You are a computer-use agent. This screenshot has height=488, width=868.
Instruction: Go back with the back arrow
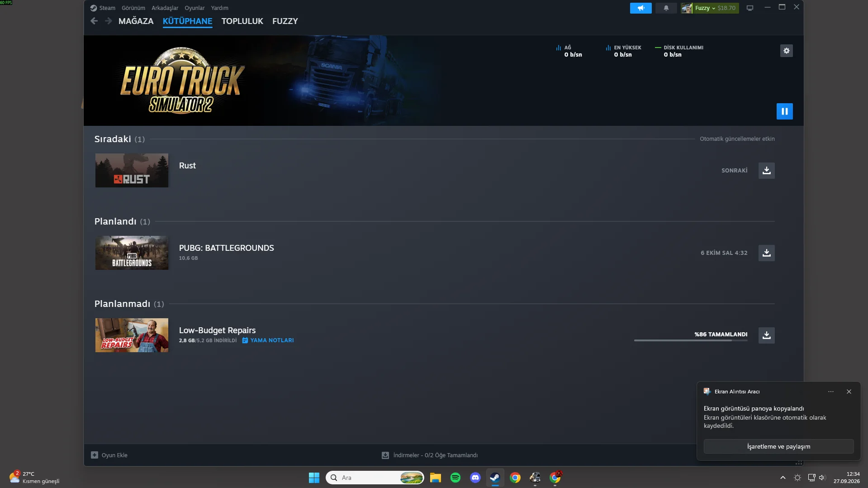94,21
